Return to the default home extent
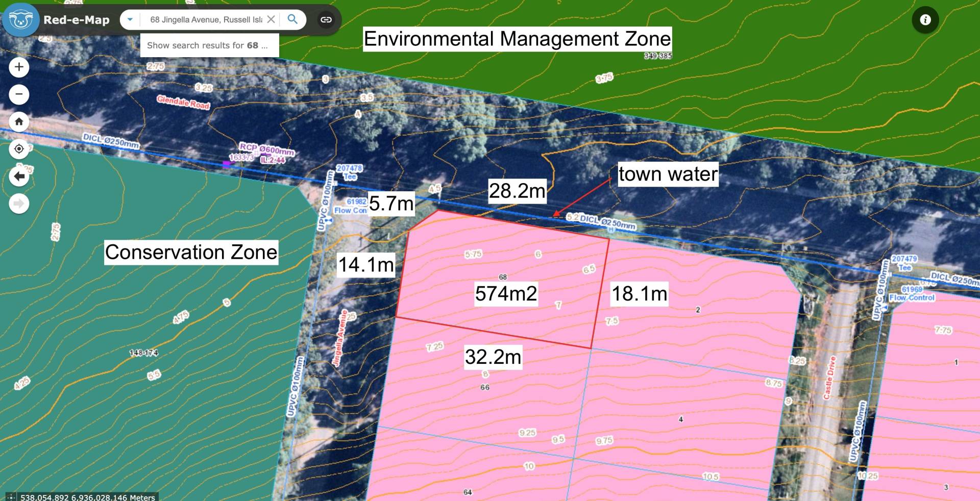The height and width of the screenshot is (501, 980). 19,121
